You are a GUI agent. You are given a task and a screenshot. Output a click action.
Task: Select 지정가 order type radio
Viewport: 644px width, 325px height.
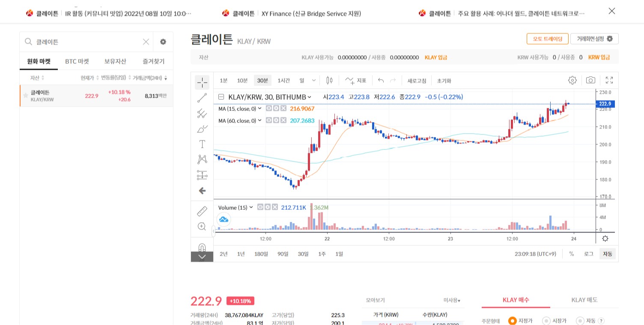coord(512,321)
